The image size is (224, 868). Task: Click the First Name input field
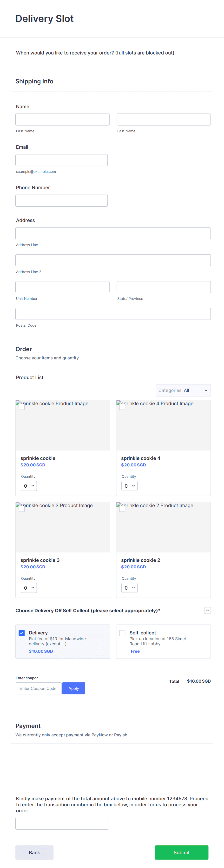pos(62,119)
